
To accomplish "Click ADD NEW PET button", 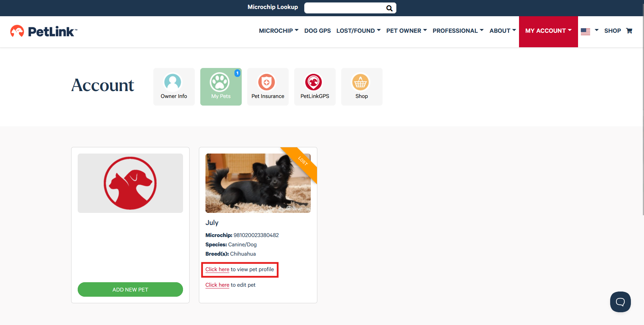I will [130, 289].
